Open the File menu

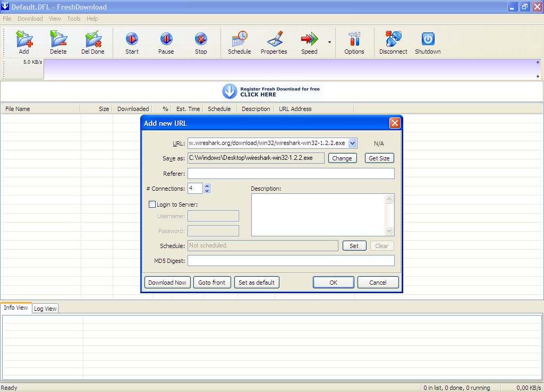[7, 19]
